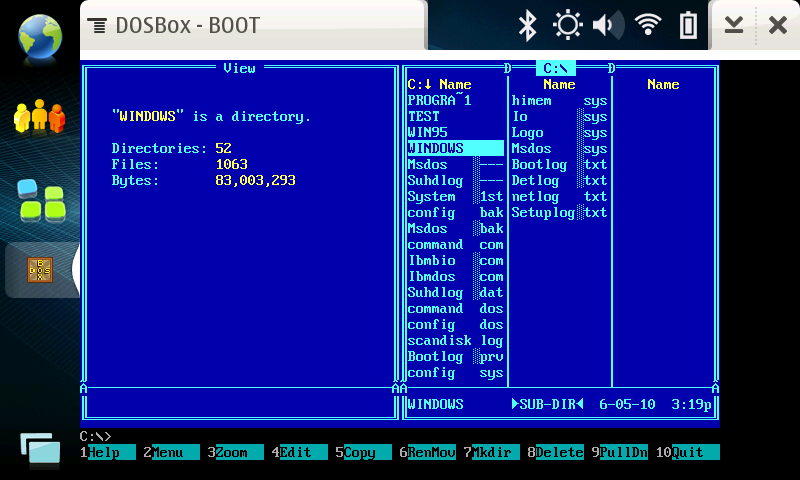800x480 pixels.
Task: Click the C:\> command prompt line
Action: [x=95, y=436]
